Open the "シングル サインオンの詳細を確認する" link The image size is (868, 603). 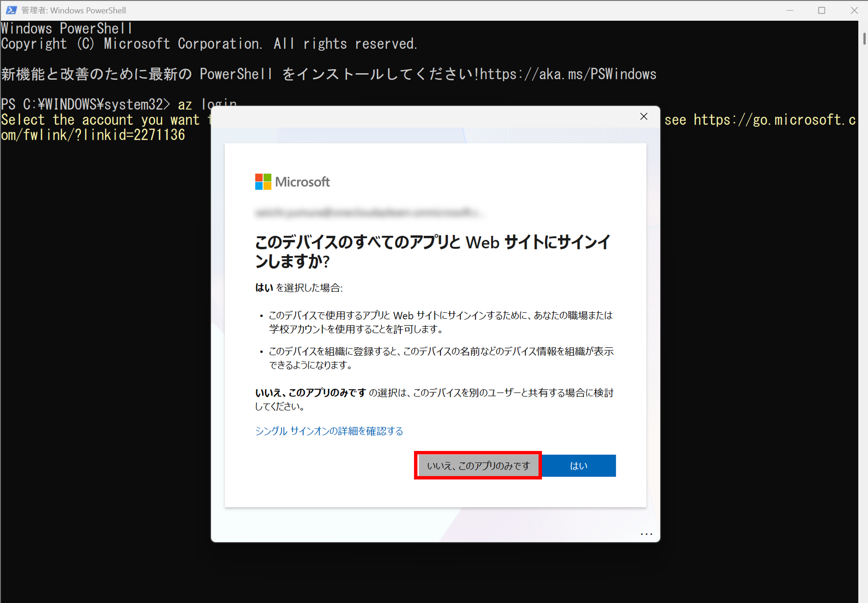pos(329,431)
